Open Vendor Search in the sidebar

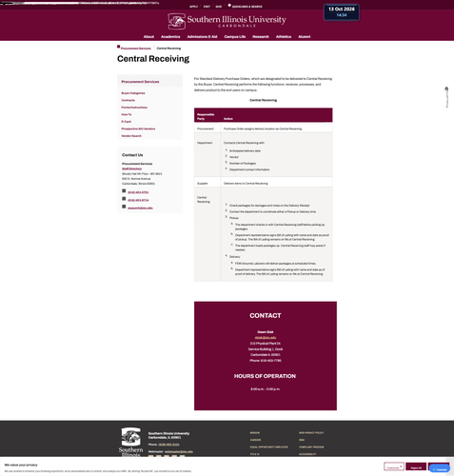coord(131,136)
